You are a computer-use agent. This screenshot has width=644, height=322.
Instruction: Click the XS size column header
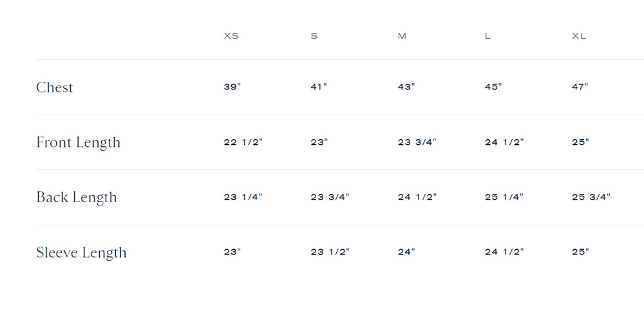(231, 36)
